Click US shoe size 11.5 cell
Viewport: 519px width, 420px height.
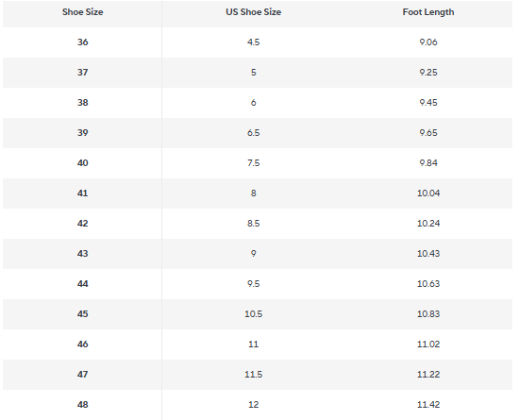pos(254,375)
